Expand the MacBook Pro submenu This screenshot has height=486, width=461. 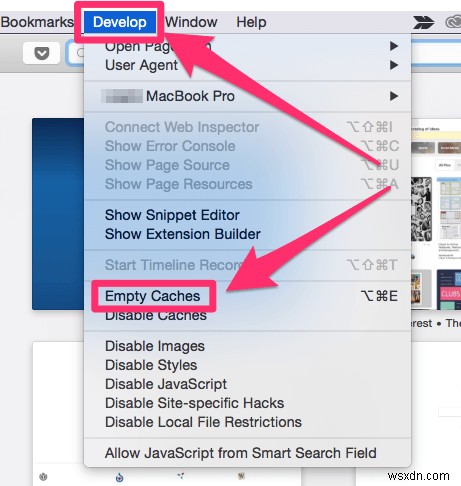247,96
